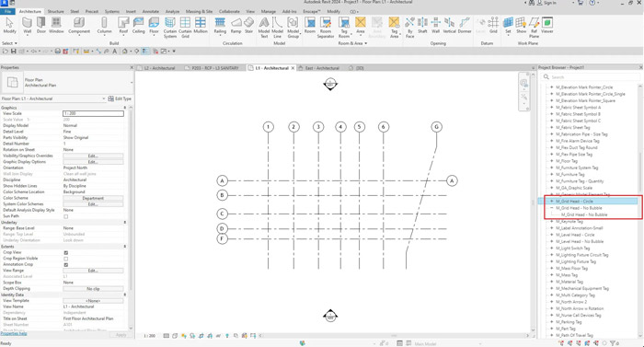Screen dimensions: 644x347
Task: Click Edit for Visibility/Graphics Overrides
Action: coord(93,156)
